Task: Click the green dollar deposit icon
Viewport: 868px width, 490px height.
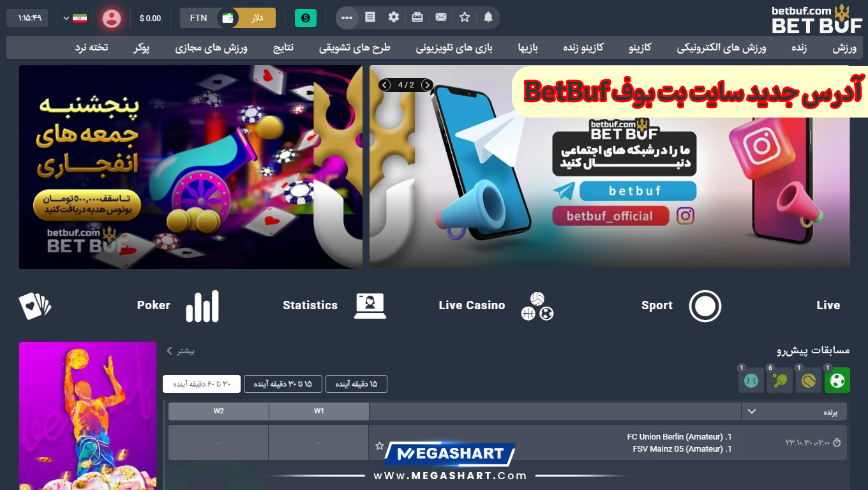Action: (x=306, y=18)
